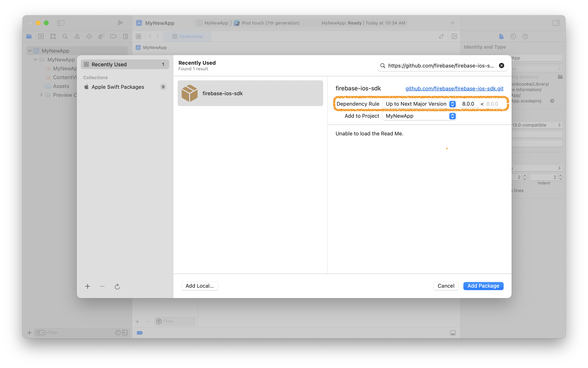The height and width of the screenshot is (368, 588).
Task: Add editor on right icon
Action: pyautogui.click(x=454, y=37)
